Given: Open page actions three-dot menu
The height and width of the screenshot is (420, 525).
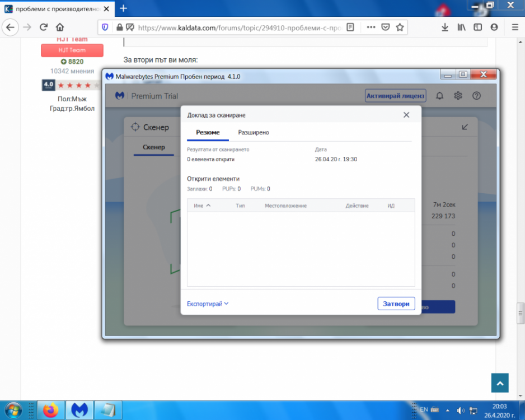Looking at the screenshot, I should 371,27.
